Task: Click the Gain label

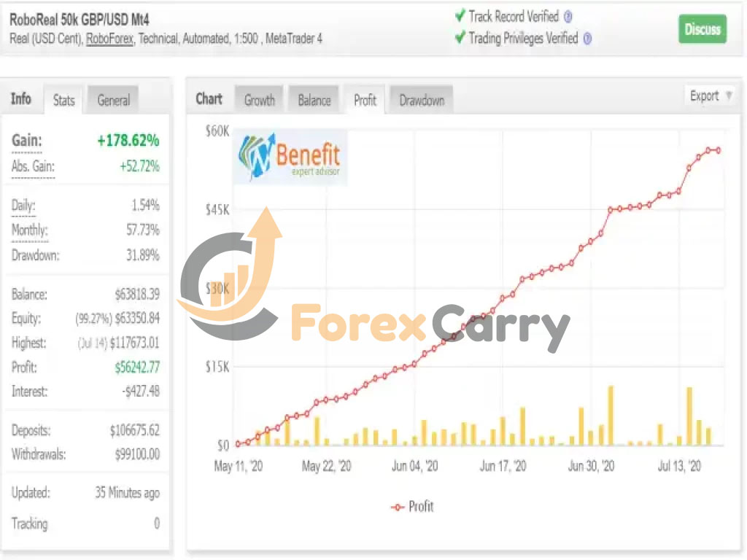Action: (27, 141)
